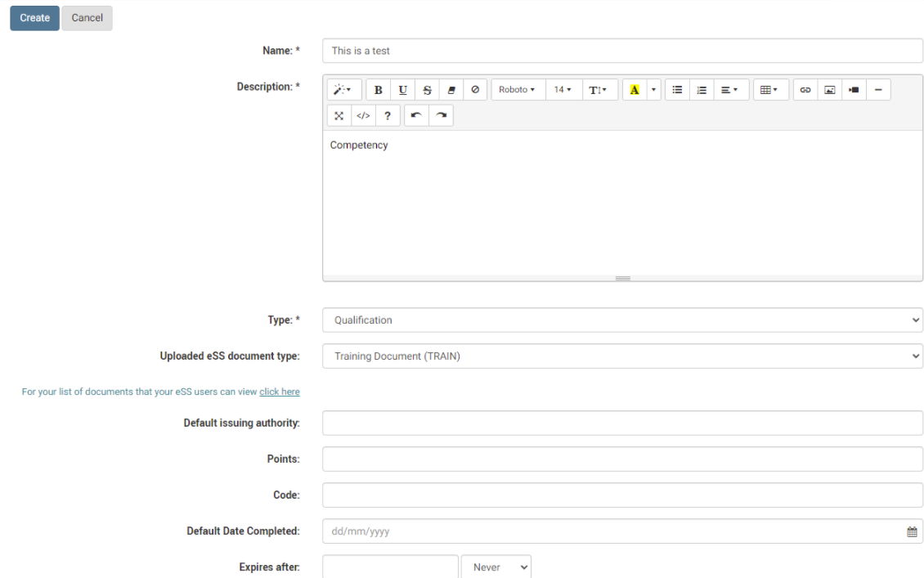Open the Uploaded eSS document type dropdown
This screenshot has width=924, height=578.
pyautogui.click(x=622, y=356)
